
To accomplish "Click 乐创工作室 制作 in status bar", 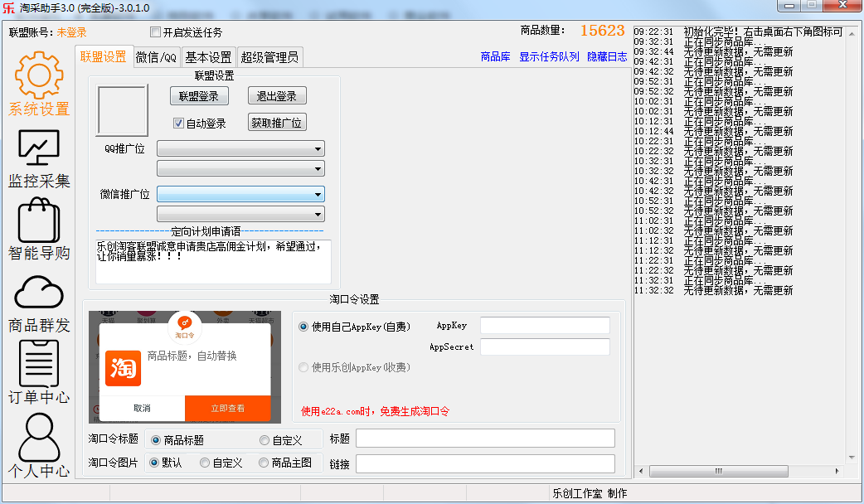I will 590,493.
